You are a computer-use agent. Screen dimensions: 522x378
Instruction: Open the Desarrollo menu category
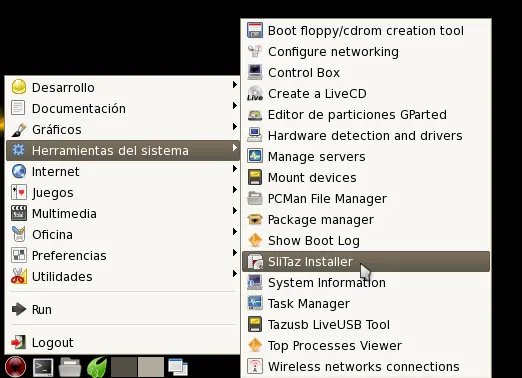123,87
